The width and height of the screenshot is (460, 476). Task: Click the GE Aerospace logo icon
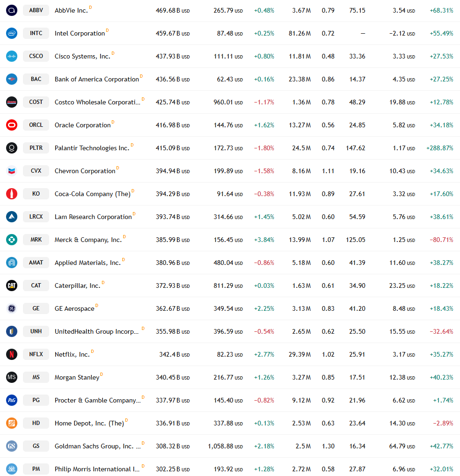[12, 308]
